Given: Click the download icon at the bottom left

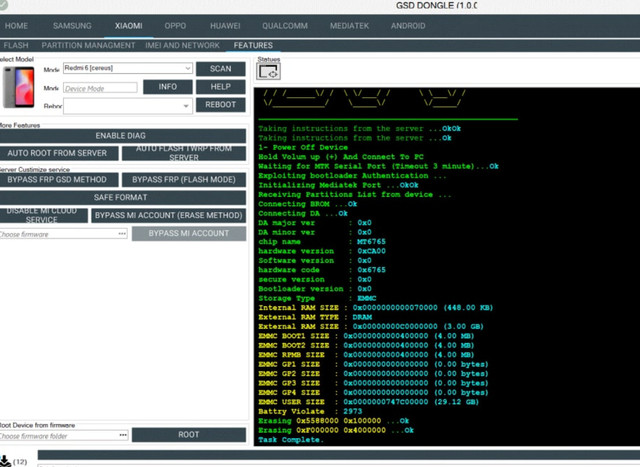Looking at the screenshot, I should tap(5, 461).
